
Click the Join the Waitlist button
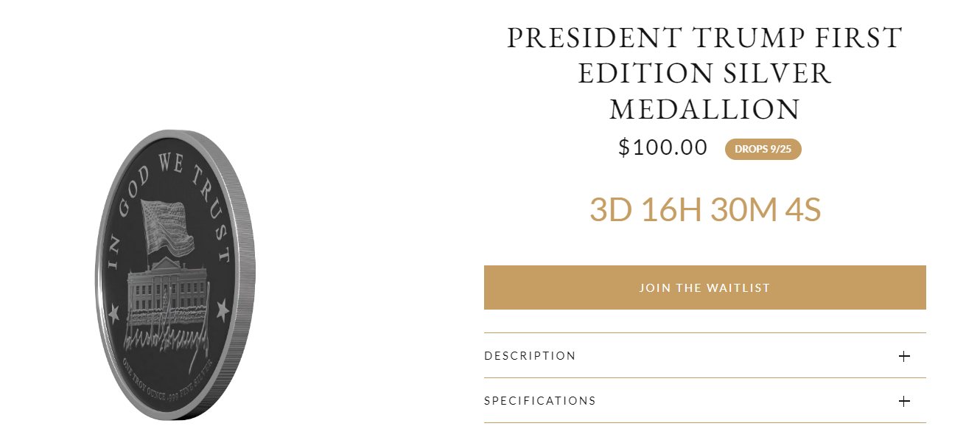click(704, 287)
